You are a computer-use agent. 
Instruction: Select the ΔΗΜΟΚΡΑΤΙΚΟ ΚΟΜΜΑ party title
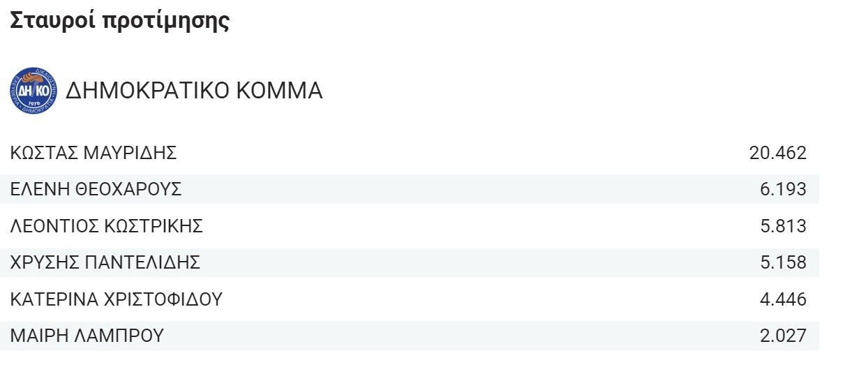click(x=194, y=91)
